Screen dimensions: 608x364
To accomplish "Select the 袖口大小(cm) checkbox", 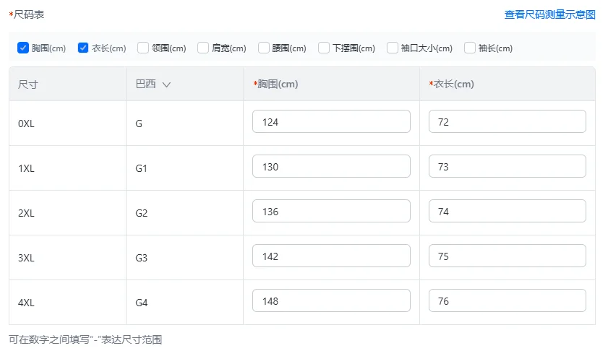I will pos(393,48).
